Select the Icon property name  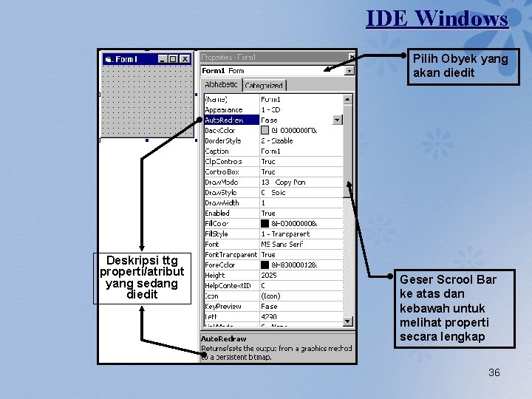coord(232,296)
